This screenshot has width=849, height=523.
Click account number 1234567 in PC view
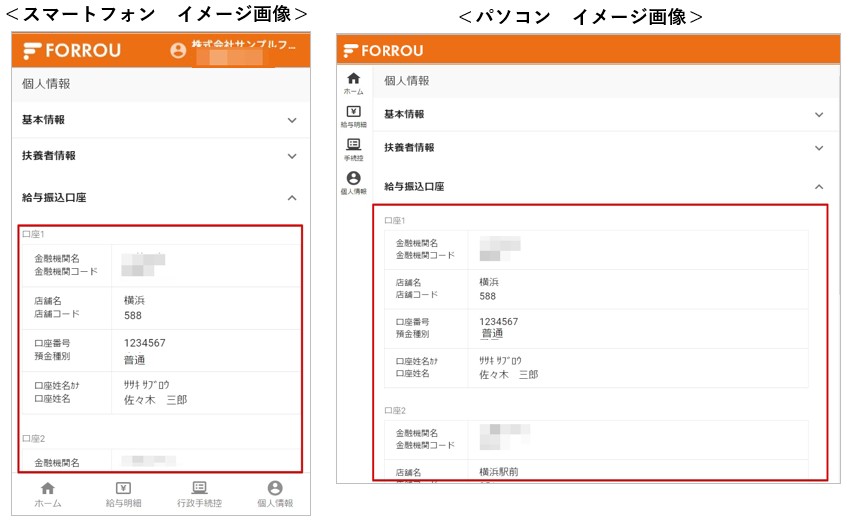[499, 322]
